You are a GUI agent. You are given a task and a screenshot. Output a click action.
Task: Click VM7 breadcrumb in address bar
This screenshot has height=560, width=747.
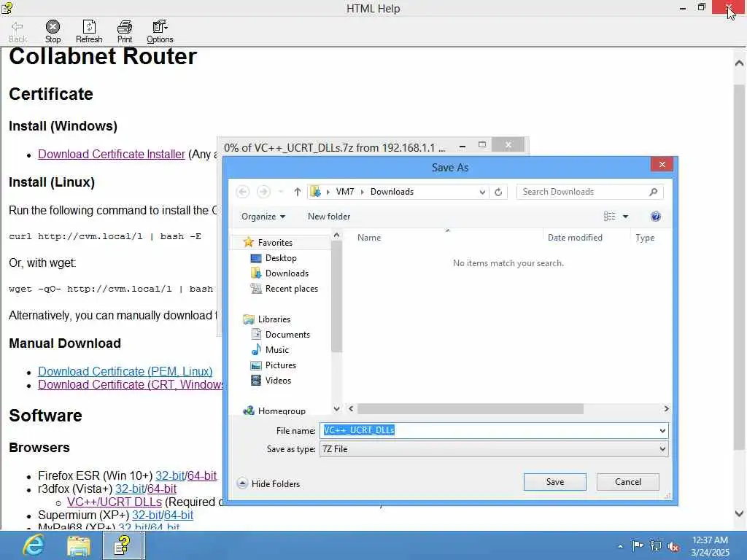[345, 192]
